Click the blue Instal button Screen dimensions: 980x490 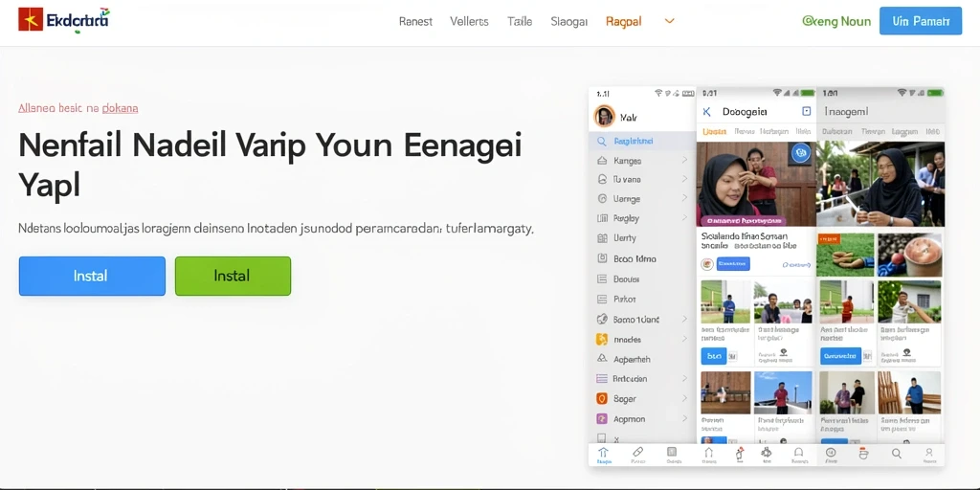click(x=92, y=276)
